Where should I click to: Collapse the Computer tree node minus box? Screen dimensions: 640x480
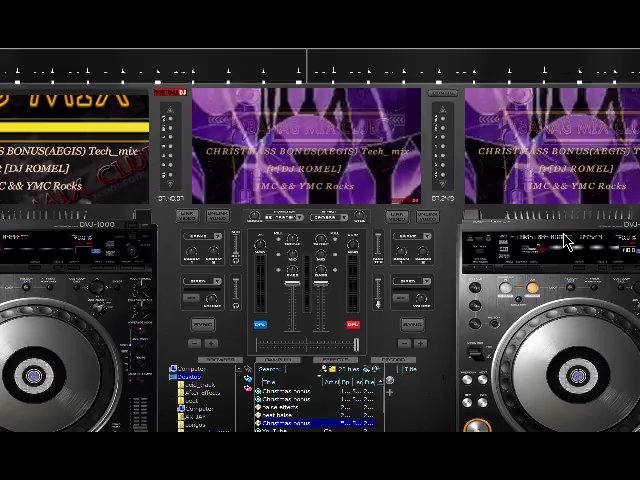238,369
